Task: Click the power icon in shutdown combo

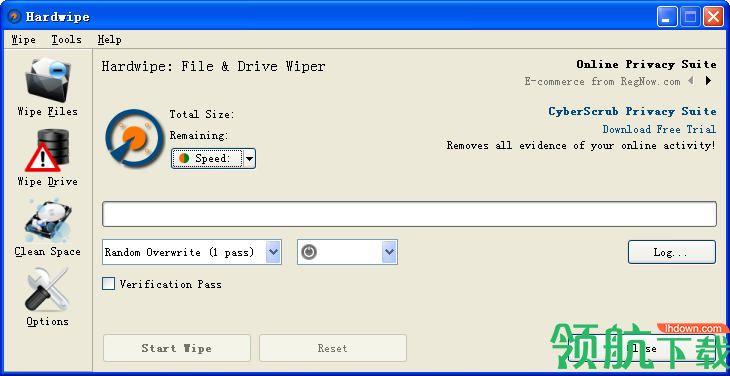Action: 309,252
